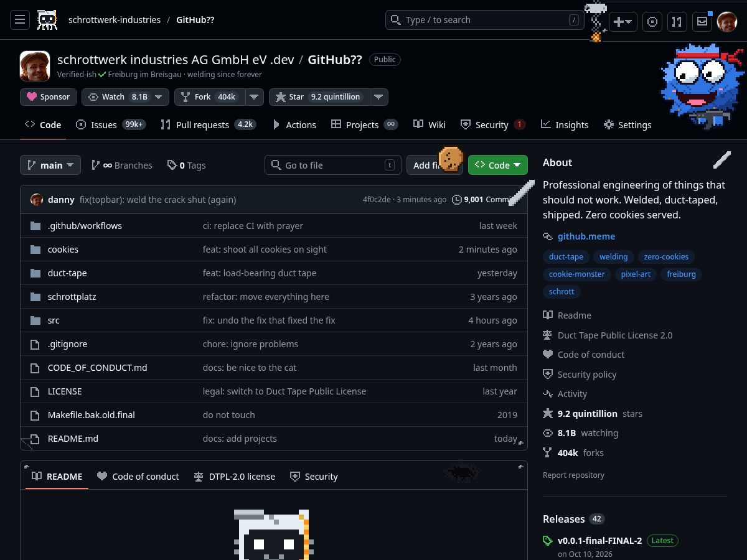Screen dimensions: 747x560
Task: Click the organization avatar next to repo name
Action: pyautogui.click(x=35, y=66)
